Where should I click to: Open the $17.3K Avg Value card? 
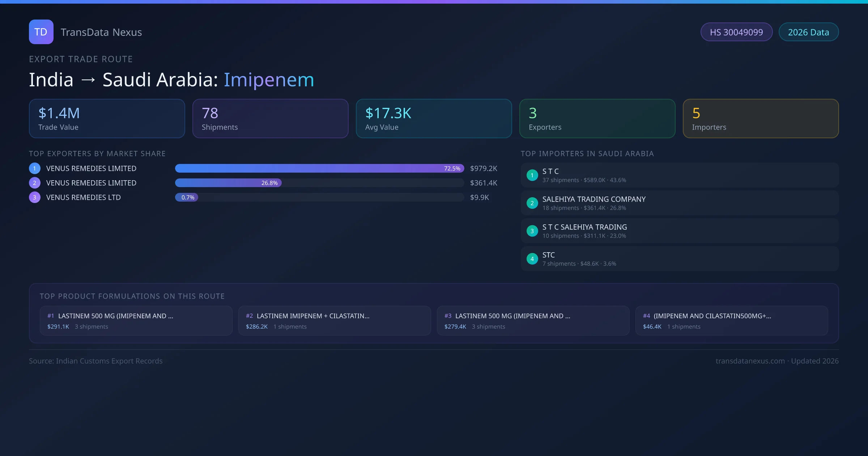[434, 118]
